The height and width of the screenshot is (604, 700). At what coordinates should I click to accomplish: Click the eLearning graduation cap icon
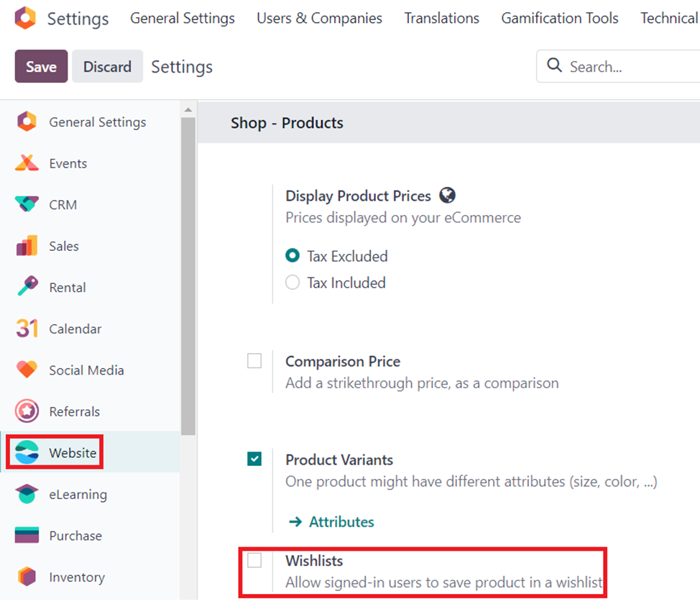[27, 494]
